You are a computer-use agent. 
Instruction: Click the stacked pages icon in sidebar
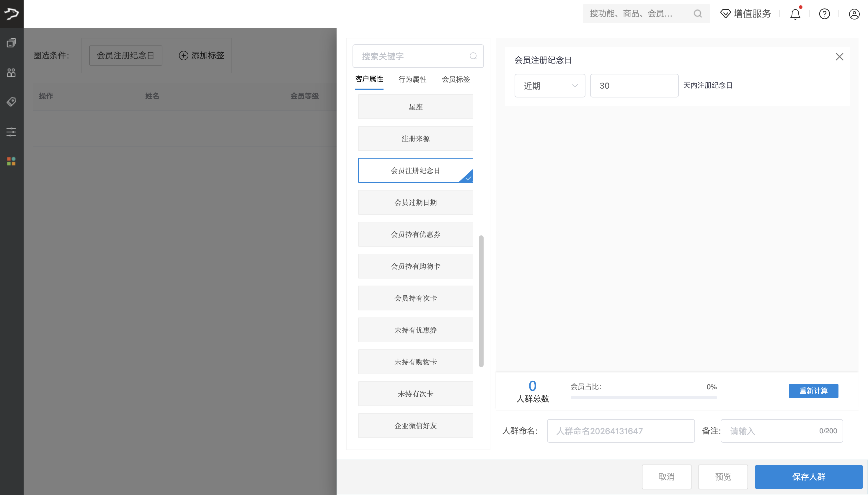click(12, 43)
